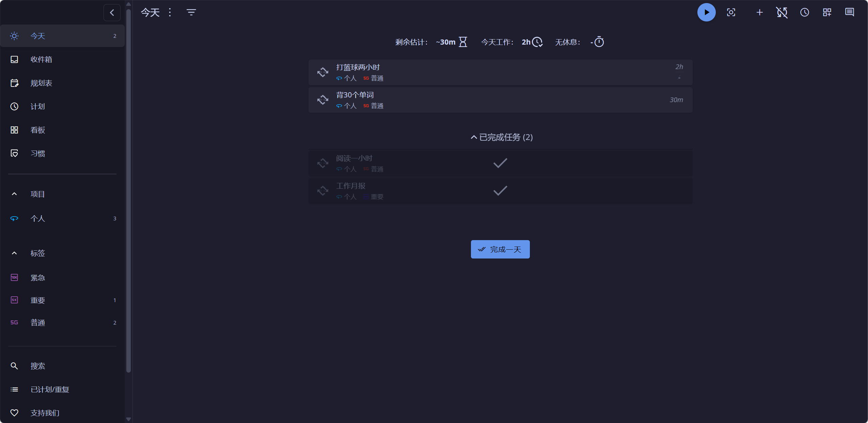The width and height of the screenshot is (868, 423).
Task: Collapse the sidebar with the chevron button
Action: tap(112, 13)
